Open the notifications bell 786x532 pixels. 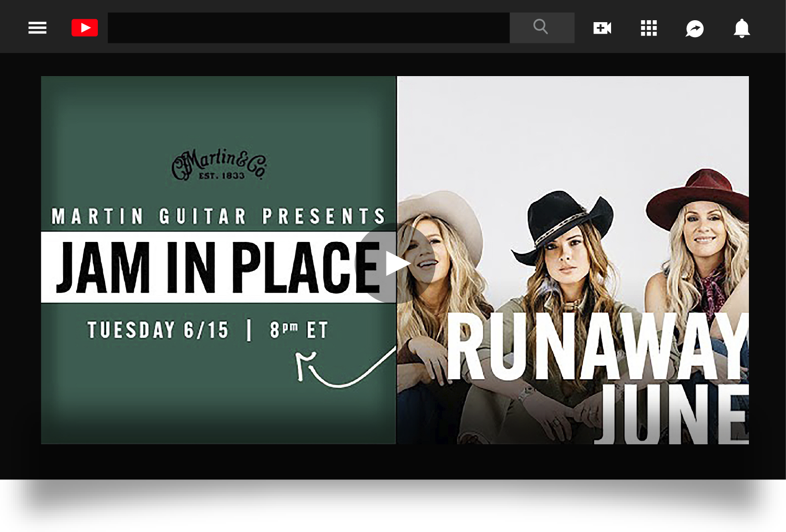(x=742, y=28)
